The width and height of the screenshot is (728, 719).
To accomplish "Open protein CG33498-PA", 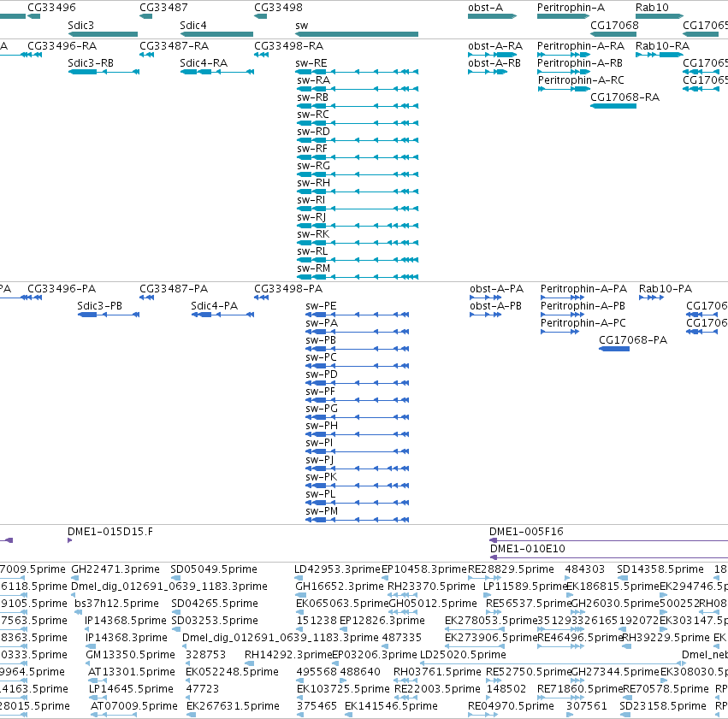I will coord(262,298).
